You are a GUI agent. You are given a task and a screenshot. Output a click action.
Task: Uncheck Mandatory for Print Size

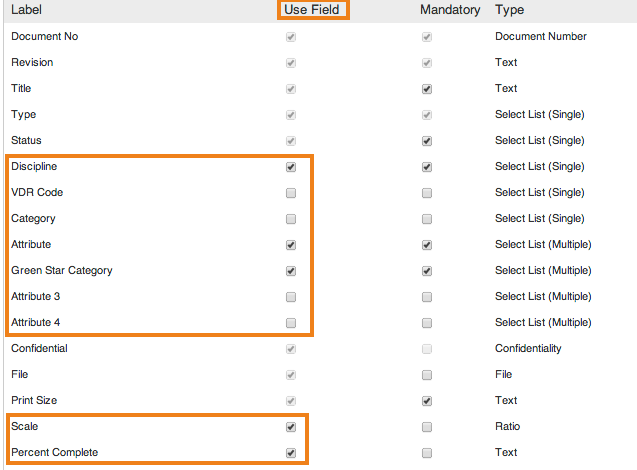427,401
